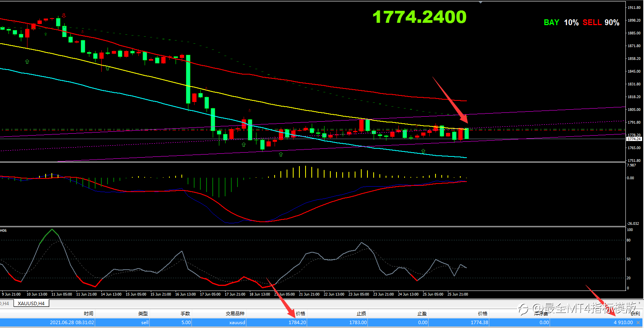644x328 pixels.
Task: Sort orders by the 类型 column header
Action: [x=143, y=313]
